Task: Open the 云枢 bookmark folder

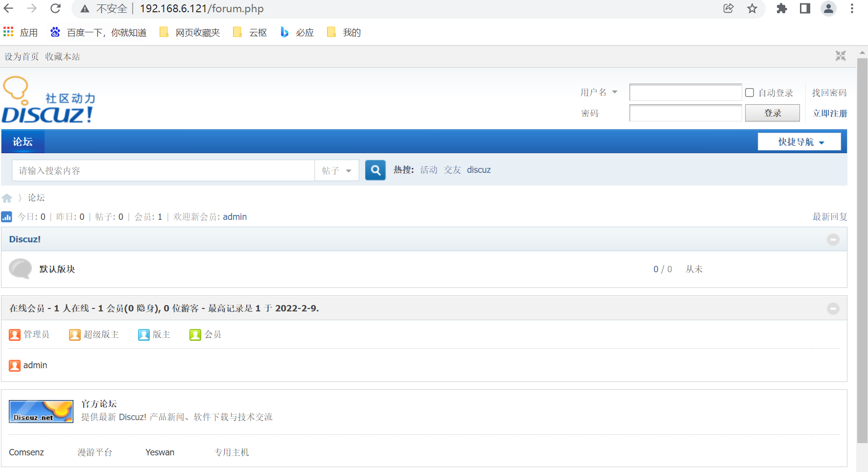Action: [250, 32]
